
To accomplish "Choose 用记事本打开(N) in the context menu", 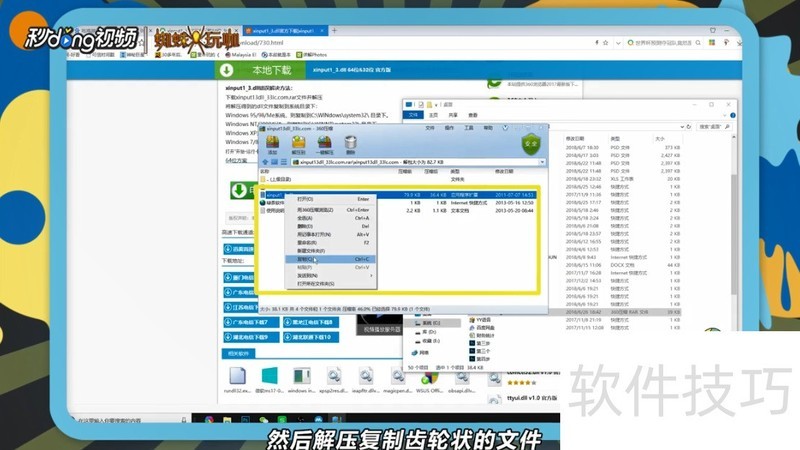I will point(331,234).
